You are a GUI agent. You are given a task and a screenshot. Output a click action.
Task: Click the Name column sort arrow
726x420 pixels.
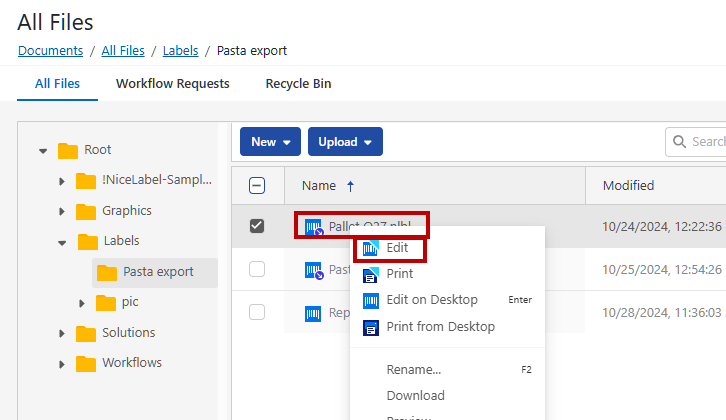350,186
